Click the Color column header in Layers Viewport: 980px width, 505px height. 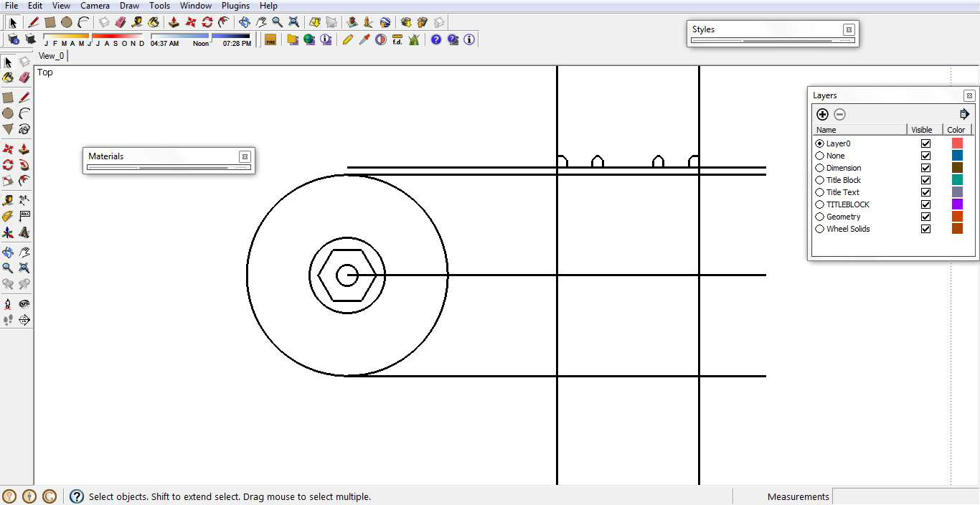click(x=956, y=130)
